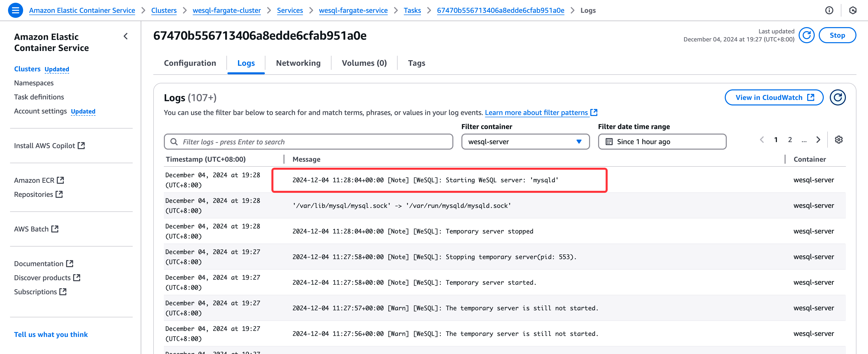The height and width of the screenshot is (354, 868).
Task: Select the 11:27:57 still not started warning
Action: click(445, 308)
